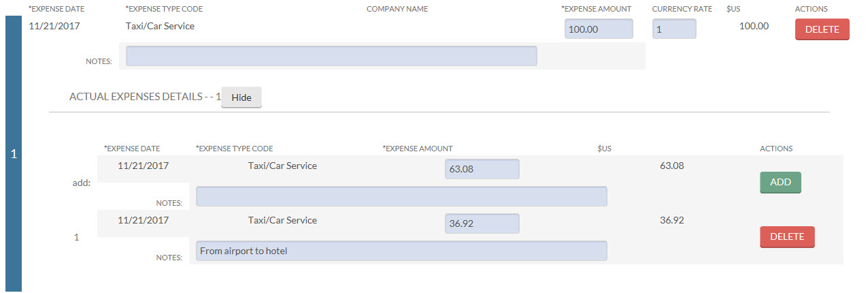Add the 63.08 detail expense line
This screenshot has height=293, width=868.
click(x=780, y=183)
